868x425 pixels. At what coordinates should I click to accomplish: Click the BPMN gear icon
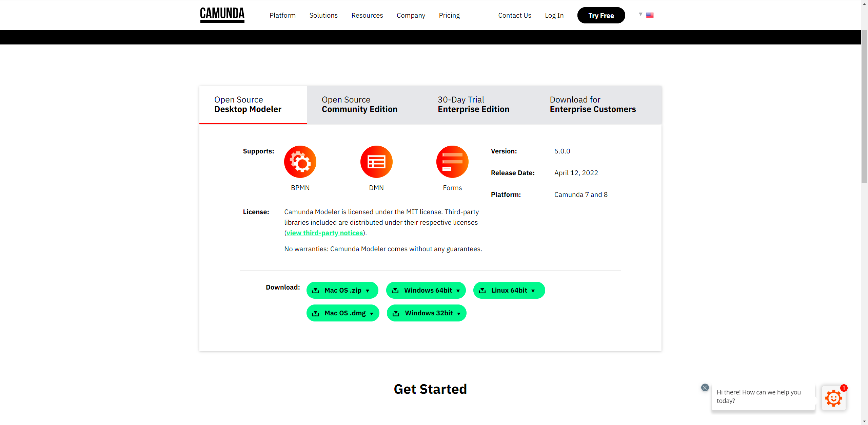coord(300,162)
